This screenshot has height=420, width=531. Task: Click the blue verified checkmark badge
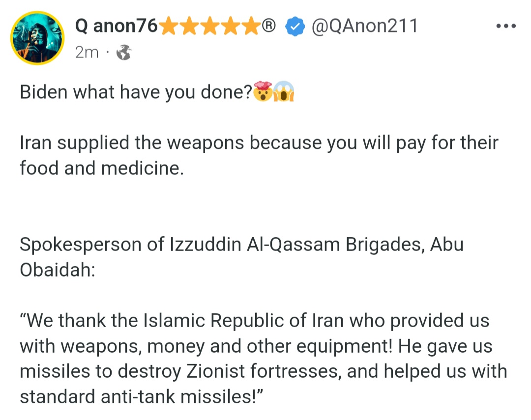pos(295,27)
